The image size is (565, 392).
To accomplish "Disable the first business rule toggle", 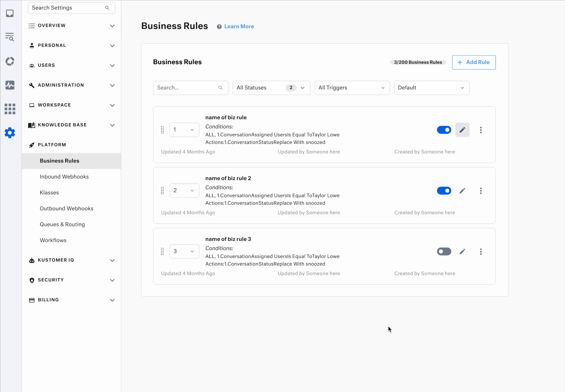I will click(x=444, y=130).
